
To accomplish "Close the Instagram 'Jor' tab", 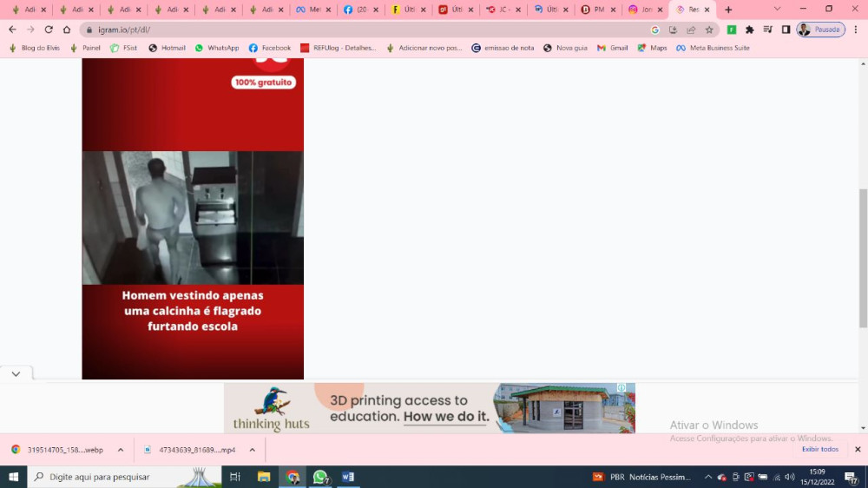I will [660, 10].
